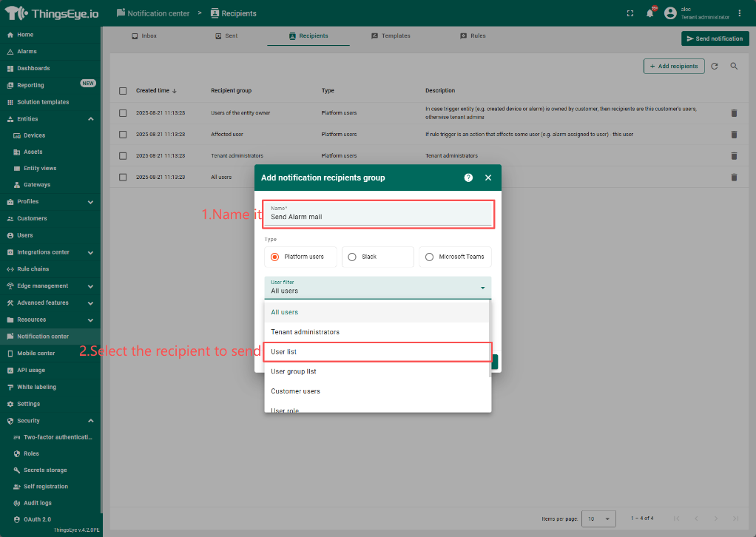Open the items per page dropdown
The width and height of the screenshot is (756, 537).
pos(598,519)
